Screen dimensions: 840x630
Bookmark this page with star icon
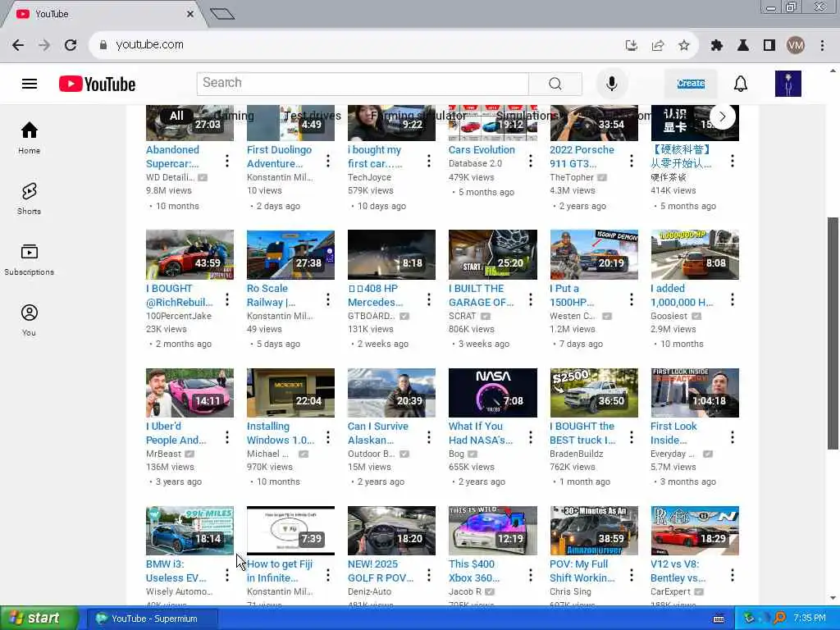coord(683,46)
